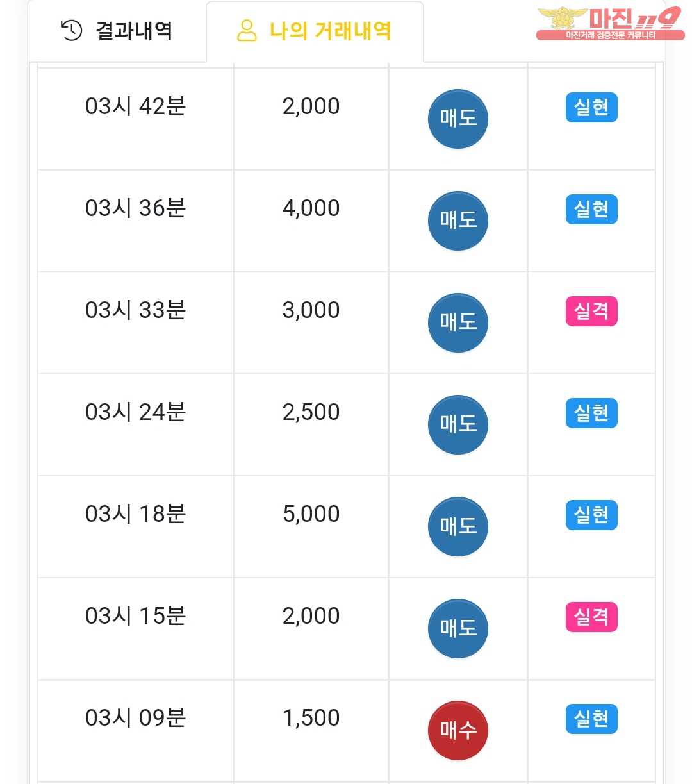692x784 pixels.
Task: Click the 매도 circle for 03시 33분
Action: pos(457,322)
